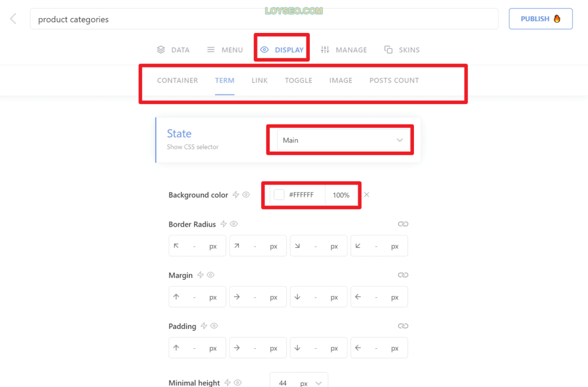Image resolution: width=588 pixels, height=387 pixels.
Task: Click the PUBLISH button
Action: coord(540,19)
